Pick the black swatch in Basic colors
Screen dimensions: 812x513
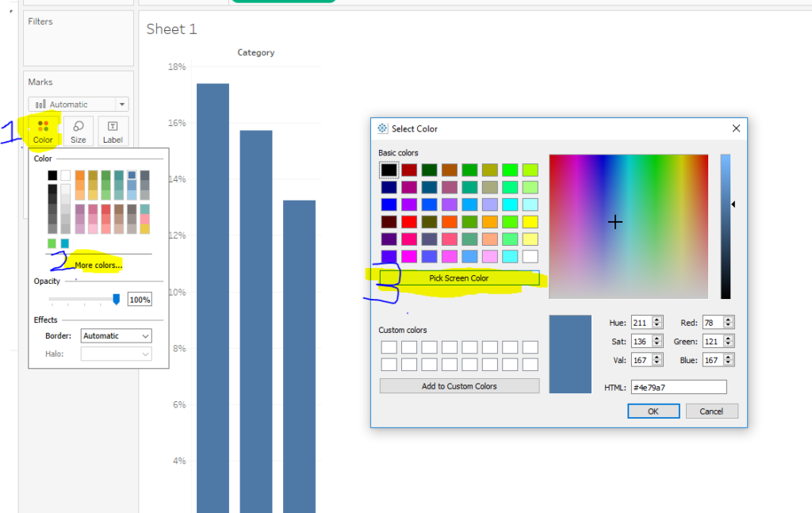click(x=389, y=169)
